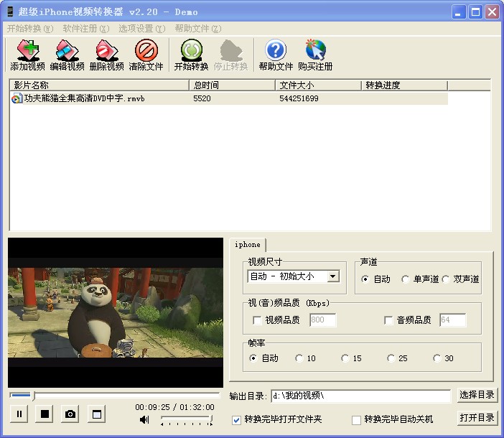This screenshot has width=504, height=438.
Task: Choose frame rate 15
Action: tap(345, 358)
